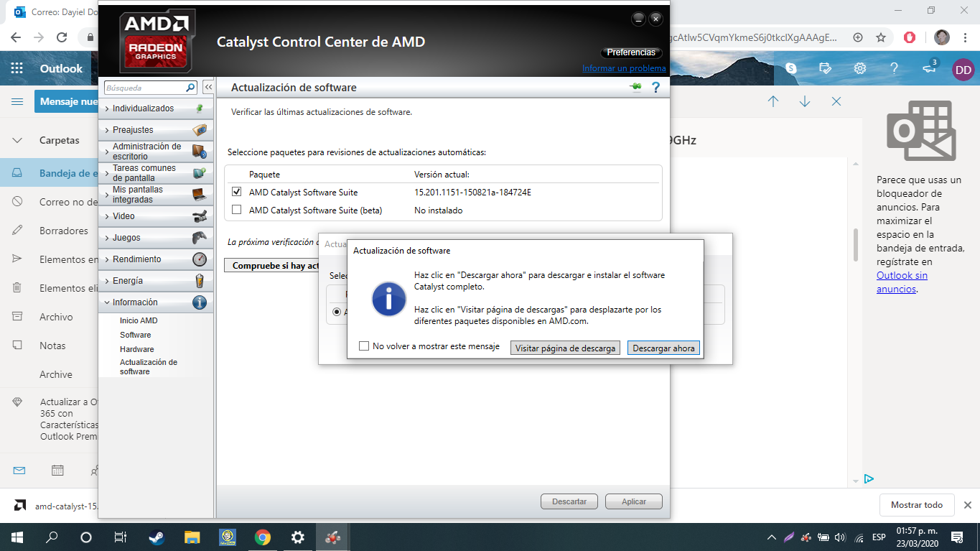980x551 pixels.
Task: Expand the Video section
Action: point(107,216)
